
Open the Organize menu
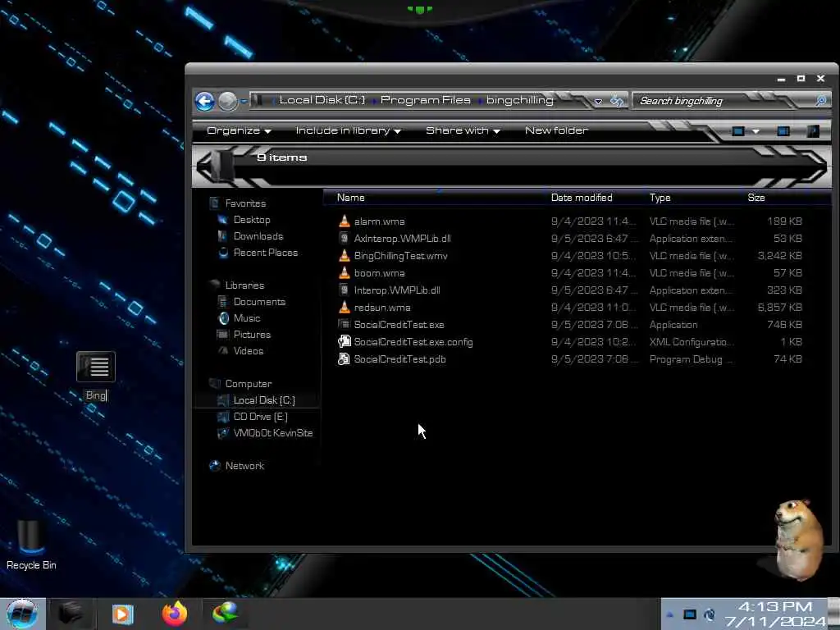(239, 130)
